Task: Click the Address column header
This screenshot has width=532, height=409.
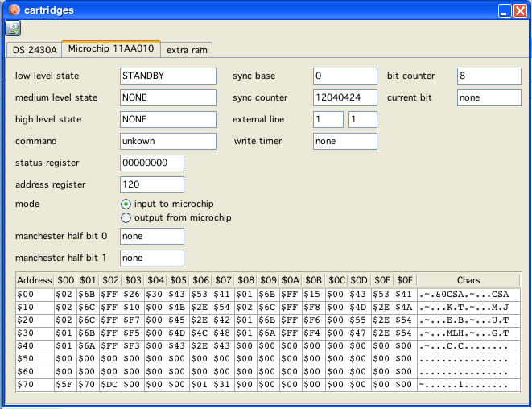Action: pos(35,280)
